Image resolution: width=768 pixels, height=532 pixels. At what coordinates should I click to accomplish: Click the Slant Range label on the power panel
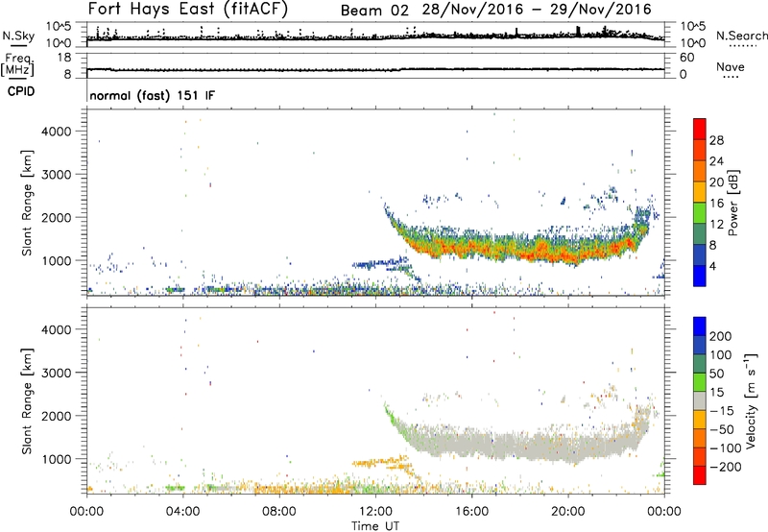27,203
